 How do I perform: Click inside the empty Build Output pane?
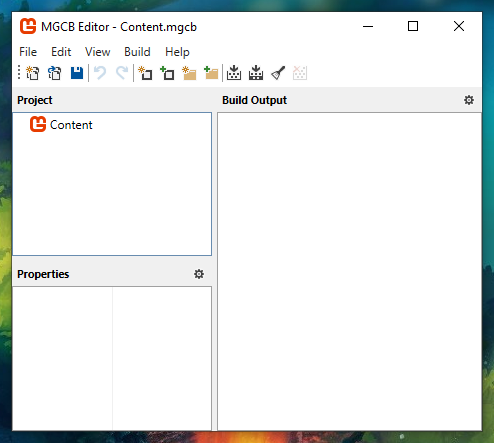point(349,271)
